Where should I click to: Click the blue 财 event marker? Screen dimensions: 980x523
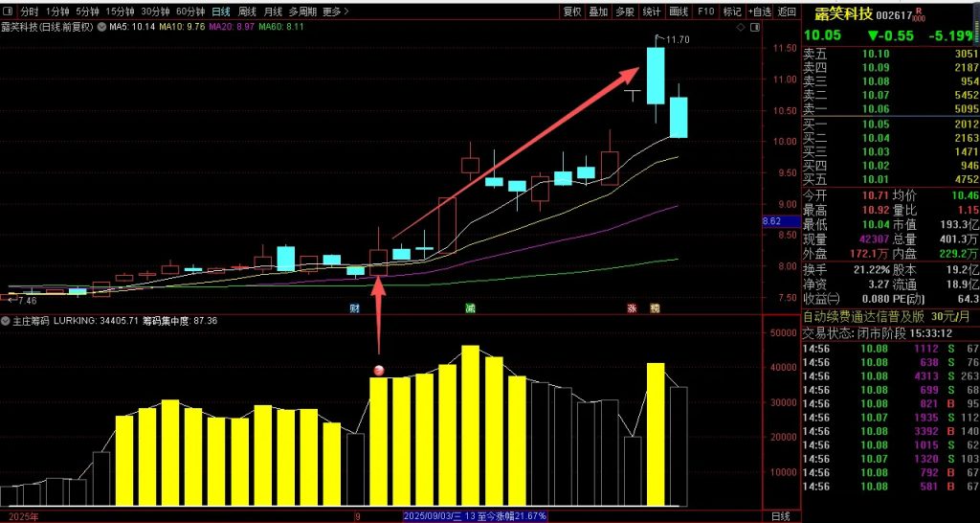pyautogui.click(x=354, y=308)
